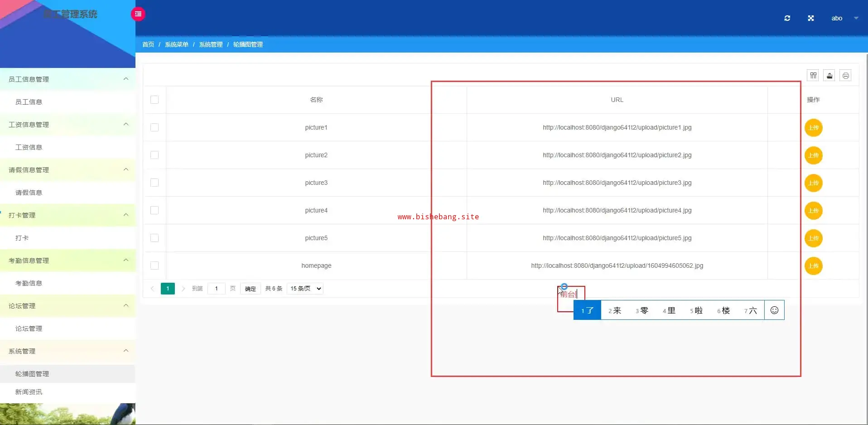Select 打卡 sidebar menu item

(x=22, y=238)
